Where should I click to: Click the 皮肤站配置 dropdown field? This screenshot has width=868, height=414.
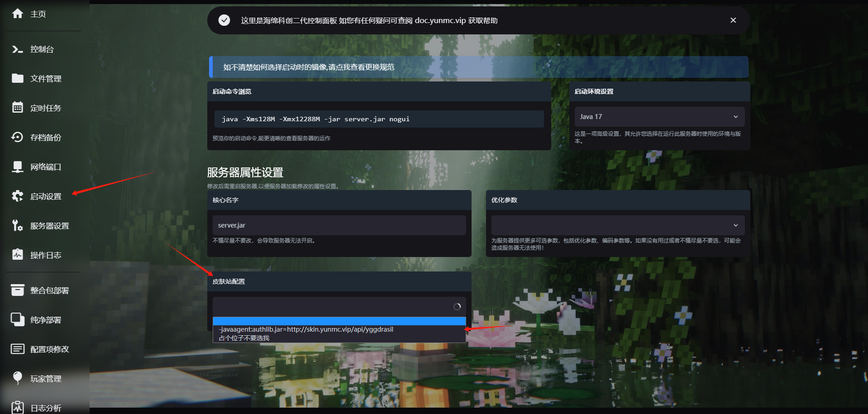(x=339, y=307)
